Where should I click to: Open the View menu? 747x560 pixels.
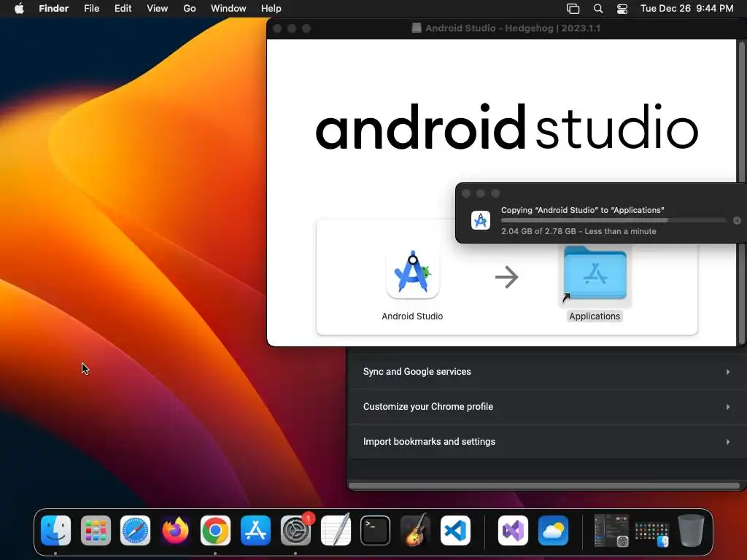[158, 9]
